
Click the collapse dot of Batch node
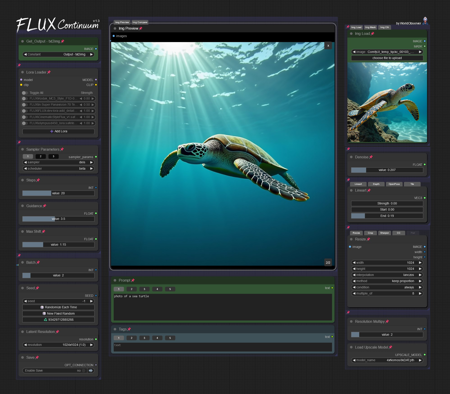coord(23,263)
